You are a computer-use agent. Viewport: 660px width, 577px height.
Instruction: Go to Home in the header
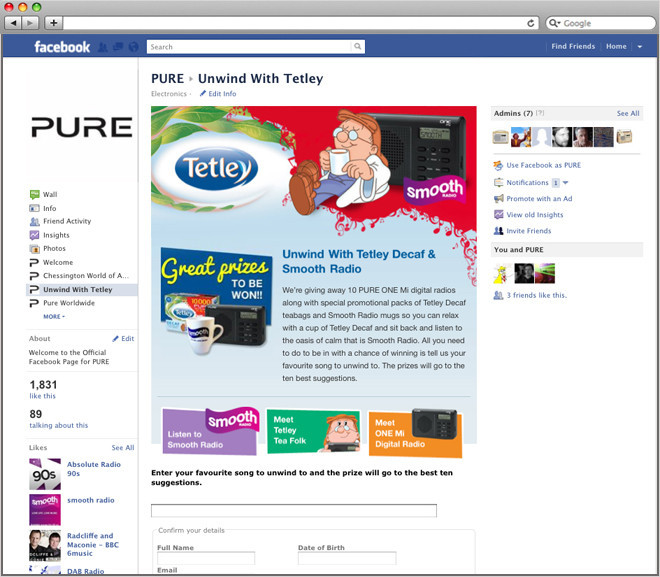pos(616,46)
